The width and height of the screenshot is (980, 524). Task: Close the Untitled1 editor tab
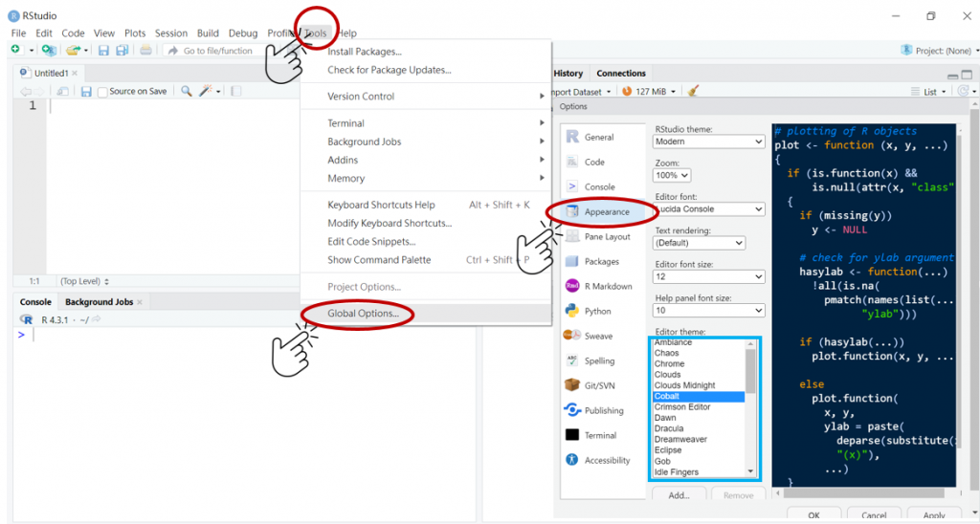[75, 73]
